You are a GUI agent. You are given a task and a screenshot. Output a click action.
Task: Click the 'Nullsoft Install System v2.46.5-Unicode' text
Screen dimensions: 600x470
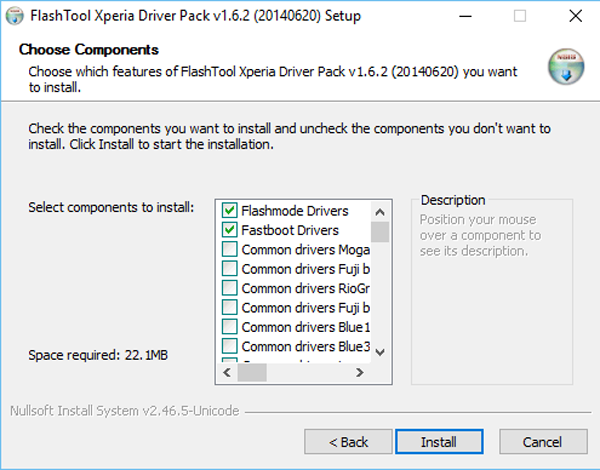click(125, 411)
